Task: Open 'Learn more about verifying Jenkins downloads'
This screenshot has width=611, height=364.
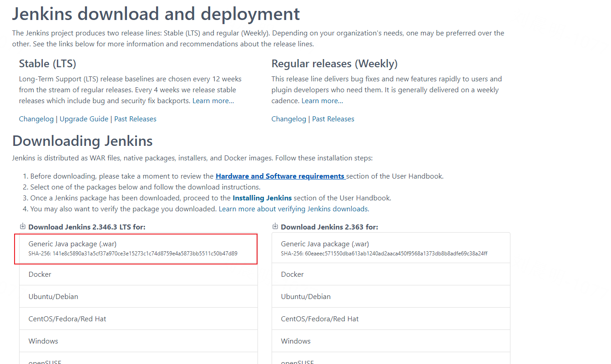Action: (x=294, y=209)
